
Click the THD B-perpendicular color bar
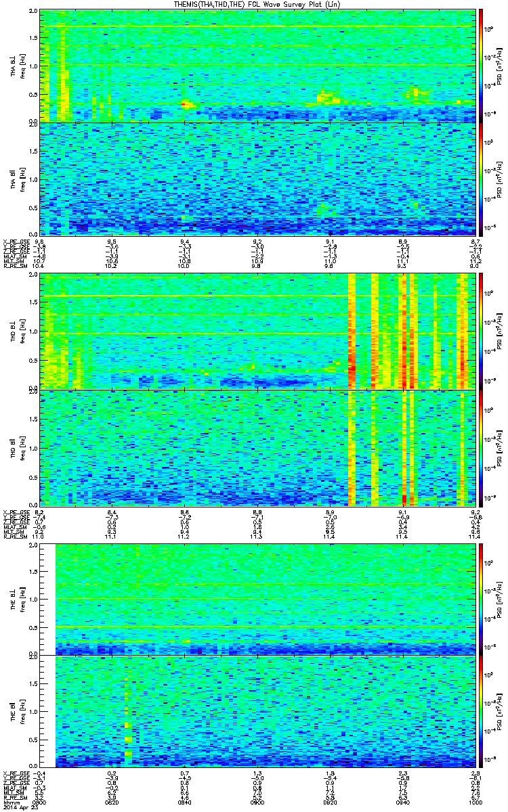(x=481, y=331)
